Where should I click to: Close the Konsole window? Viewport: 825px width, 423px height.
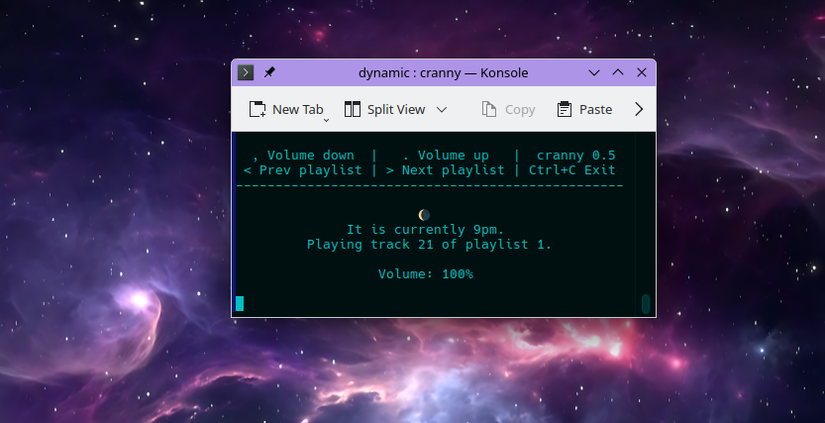642,72
